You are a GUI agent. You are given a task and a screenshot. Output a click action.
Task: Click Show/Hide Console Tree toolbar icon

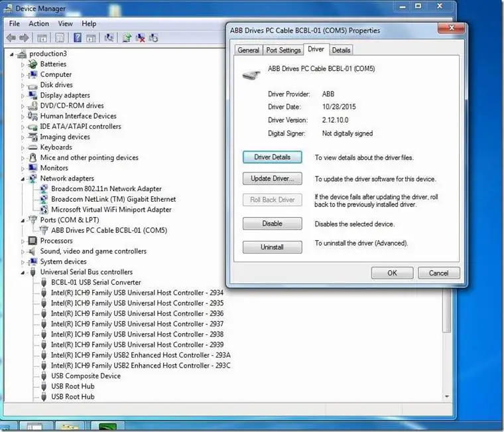click(42, 38)
